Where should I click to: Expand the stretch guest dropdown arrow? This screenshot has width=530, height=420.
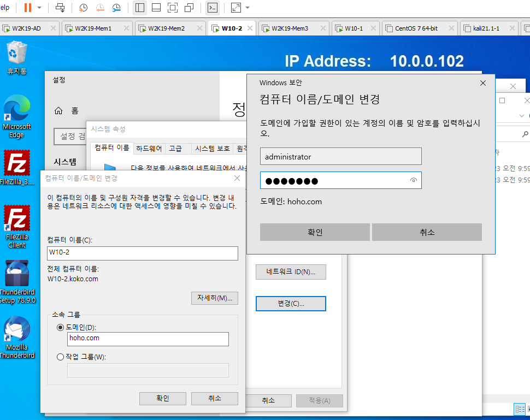(x=248, y=8)
